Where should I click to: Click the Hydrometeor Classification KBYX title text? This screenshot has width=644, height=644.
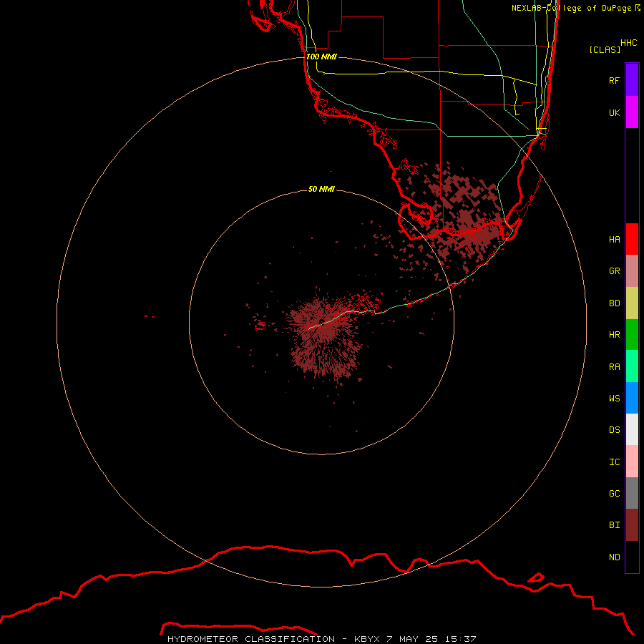click(x=321, y=639)
